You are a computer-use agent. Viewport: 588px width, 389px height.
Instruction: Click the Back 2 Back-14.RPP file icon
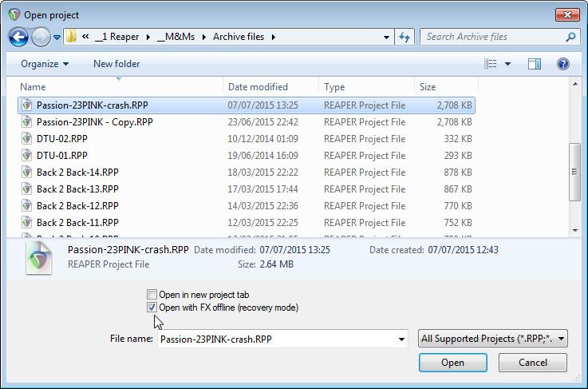pos(26,173)
